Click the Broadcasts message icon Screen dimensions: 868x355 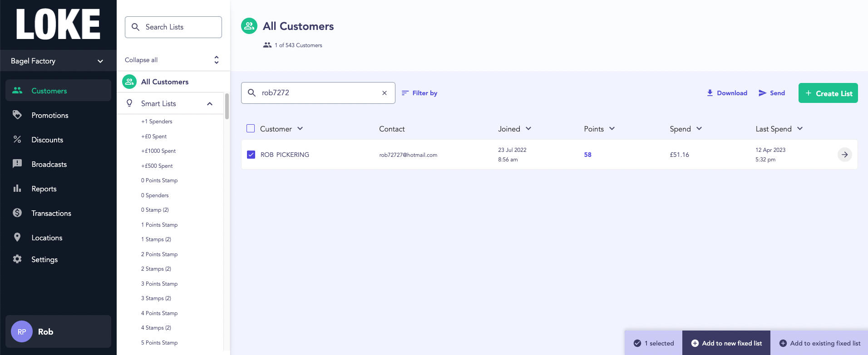pyautogui.click(x=17, y=164)
